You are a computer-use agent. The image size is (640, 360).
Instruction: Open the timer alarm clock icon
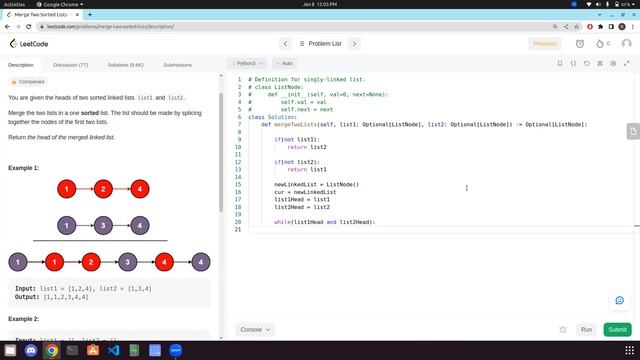[580, 44]
